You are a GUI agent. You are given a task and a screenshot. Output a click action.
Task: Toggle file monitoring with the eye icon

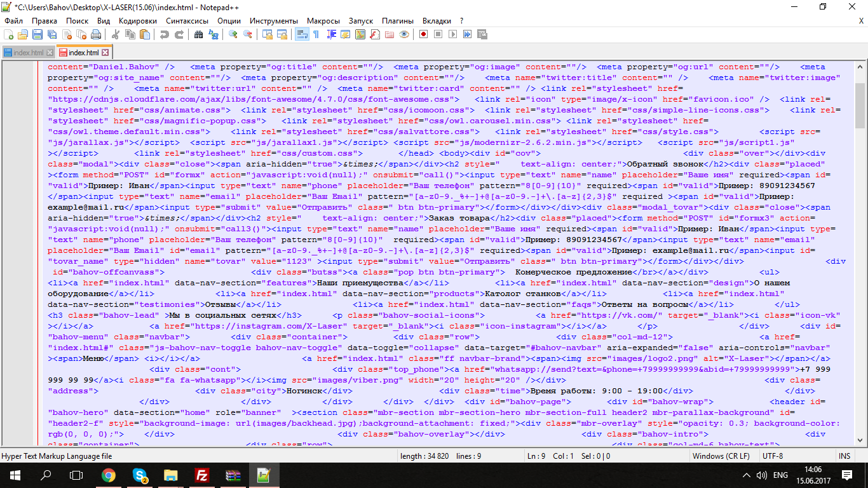tap(404, 34)
